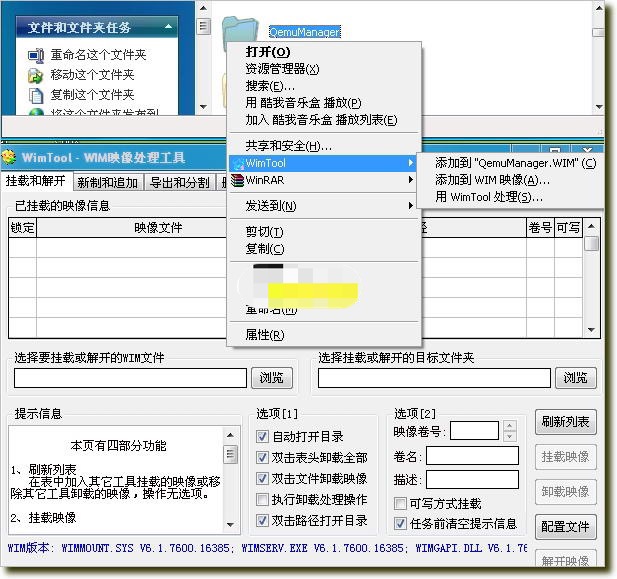Select 添加到 "QemuManager.WIM" (C) submenu item
The width and height of the screenshot is (617, 579).
tap(510, 163)
